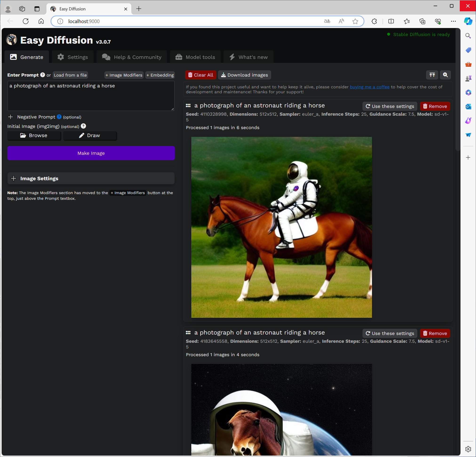The image size is (476, 457).
Task: Open browser extensions puzzle icon
Action: pos(374,21)
